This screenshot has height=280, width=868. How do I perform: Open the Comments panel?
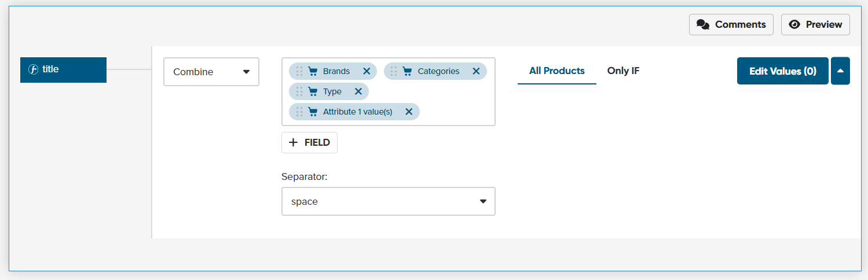click(x=731, y=24)
